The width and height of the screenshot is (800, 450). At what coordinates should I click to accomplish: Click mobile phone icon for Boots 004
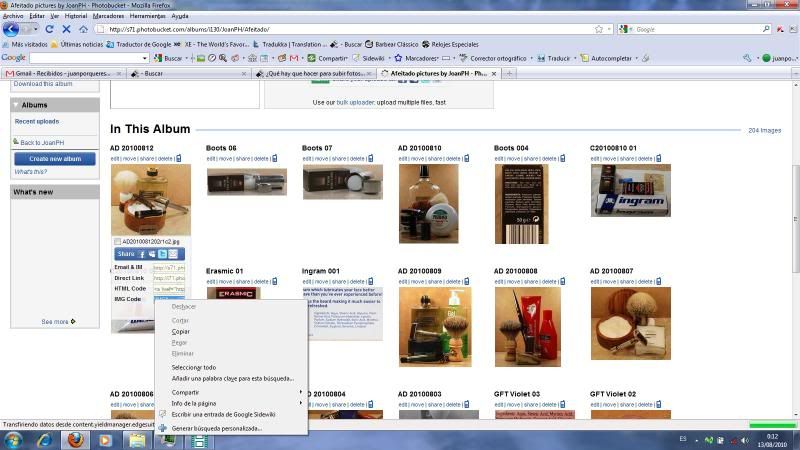click(x=562, y=159)
